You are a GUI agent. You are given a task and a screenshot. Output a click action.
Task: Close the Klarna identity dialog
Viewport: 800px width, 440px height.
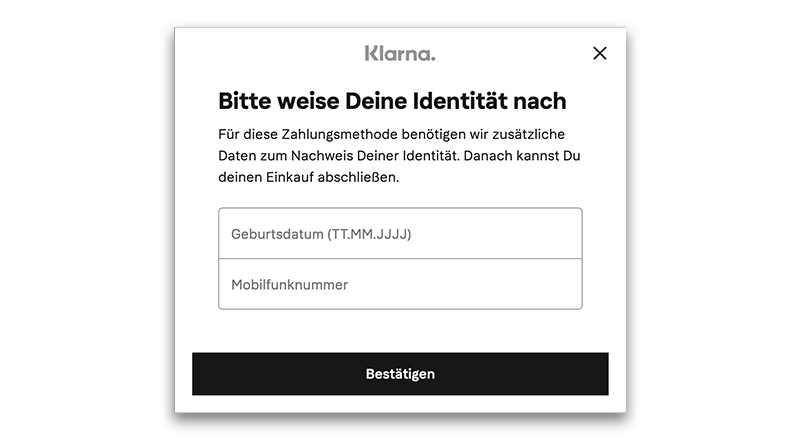point(600,53)
